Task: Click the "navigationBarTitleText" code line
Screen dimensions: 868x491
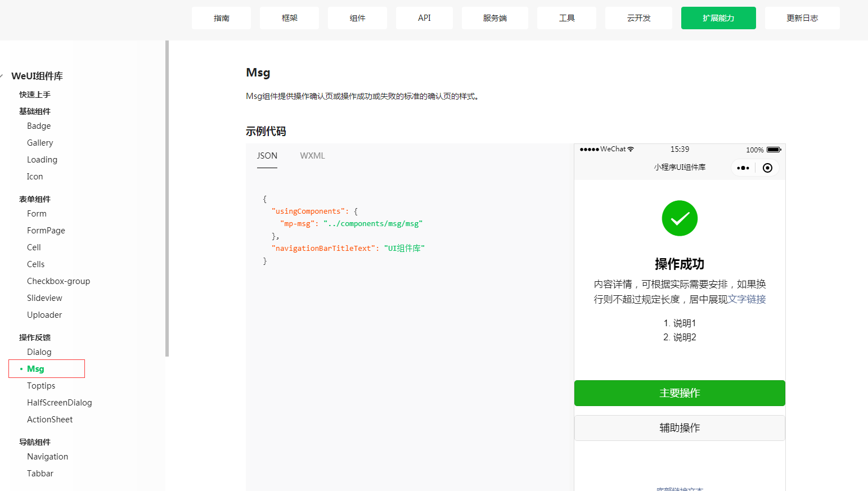Action: [348, 249]
